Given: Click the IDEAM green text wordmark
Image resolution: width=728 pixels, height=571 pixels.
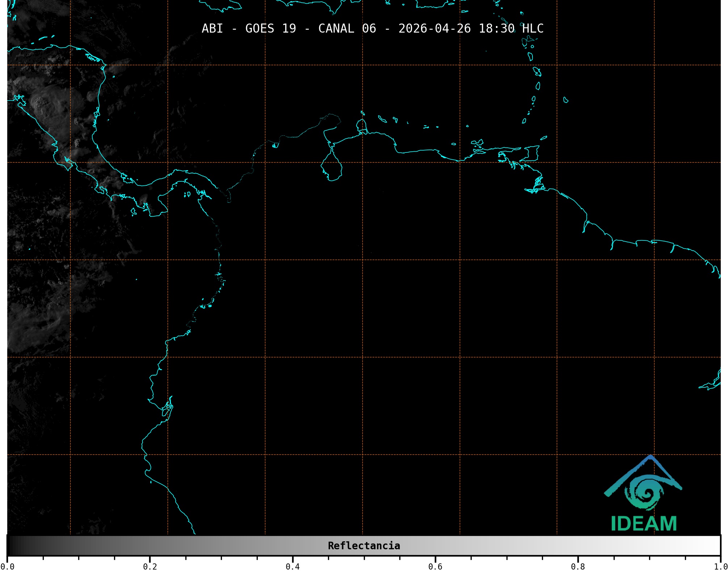Looking at the screenshot, I should tap(644, 524).
